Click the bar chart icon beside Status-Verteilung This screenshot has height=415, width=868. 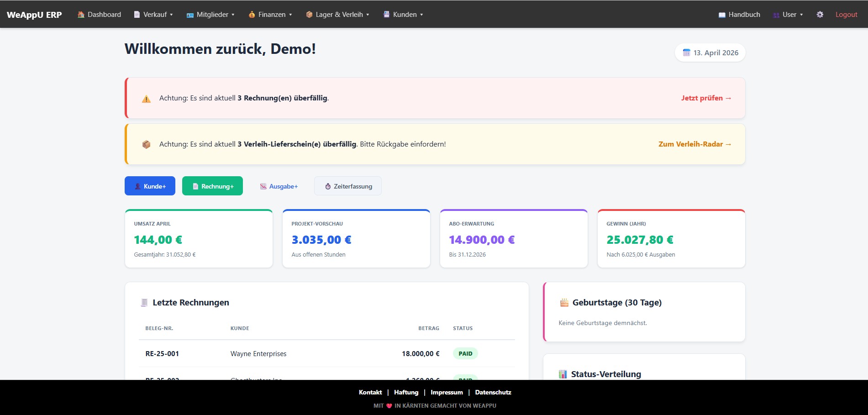pyautogui.click(x=563, y=374)
